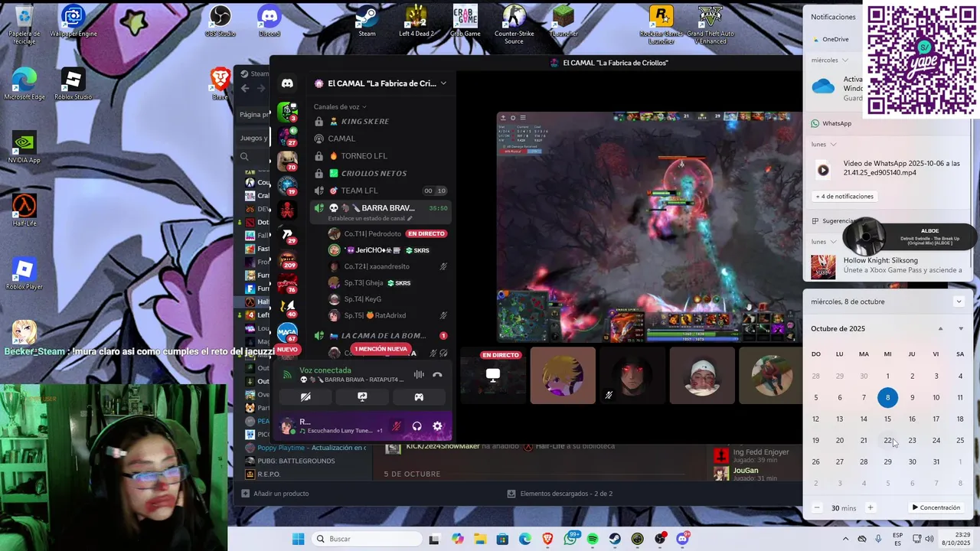This screenshot has width=980, height=551.
Task: Start an activity with game controller icon
Action: coord(419,397)
